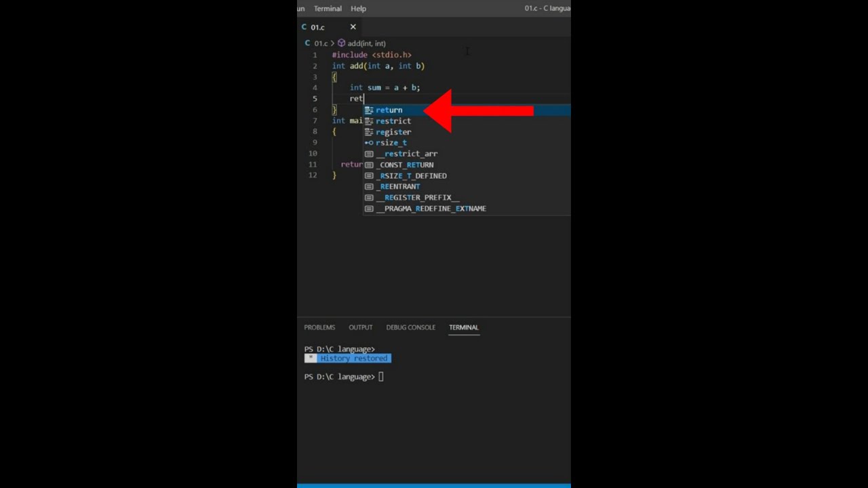Click line number 12 in gutter

coord(313,175)
